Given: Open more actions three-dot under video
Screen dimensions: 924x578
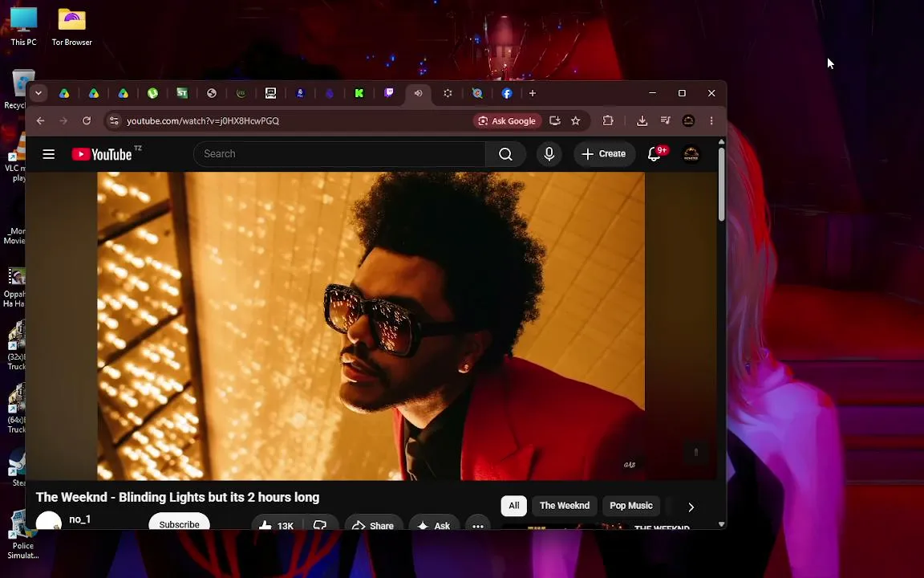Looking at the screenshot, I should pos(478,524).
